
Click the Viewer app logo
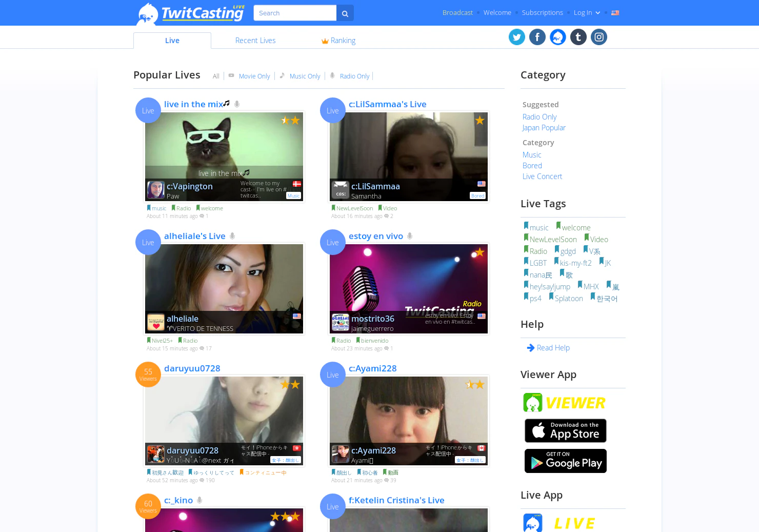click(x=564, y=403)
